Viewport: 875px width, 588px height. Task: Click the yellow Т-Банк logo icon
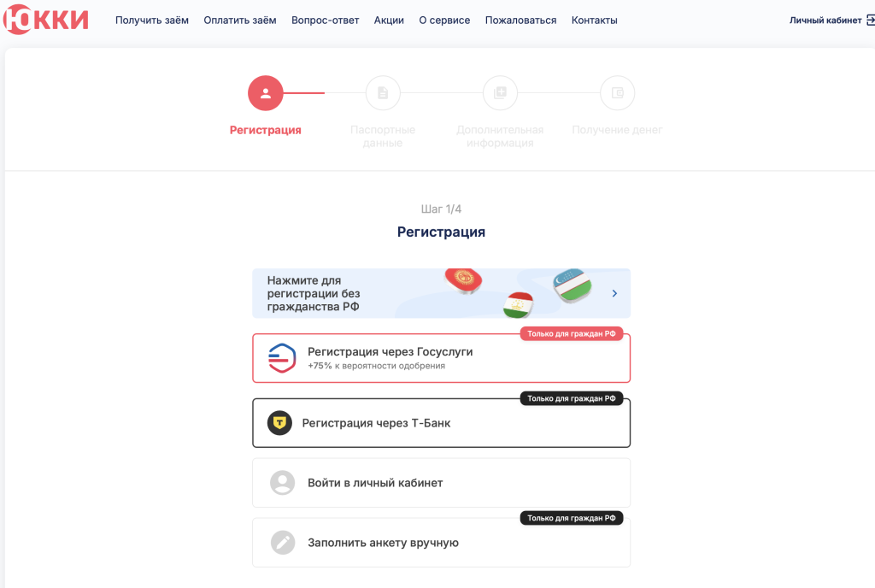(x=279, y=423)
